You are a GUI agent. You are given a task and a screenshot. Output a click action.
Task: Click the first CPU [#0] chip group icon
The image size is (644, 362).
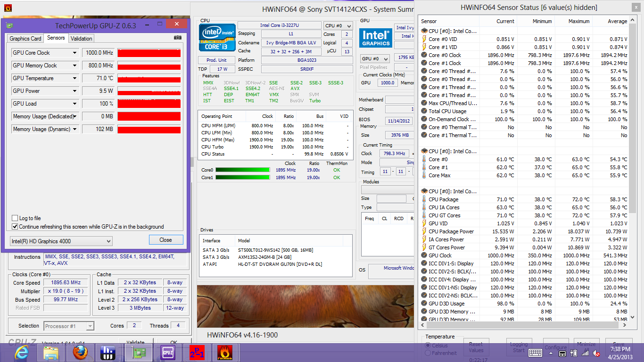tap(424, 31)
